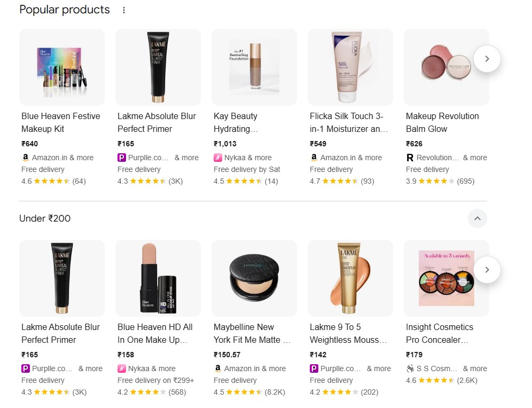This screenshot has width=532, height=408.
Task: Click the Nykaa icon under Kay Beauty Hydrating foundation
Action: tap(217, 158)
